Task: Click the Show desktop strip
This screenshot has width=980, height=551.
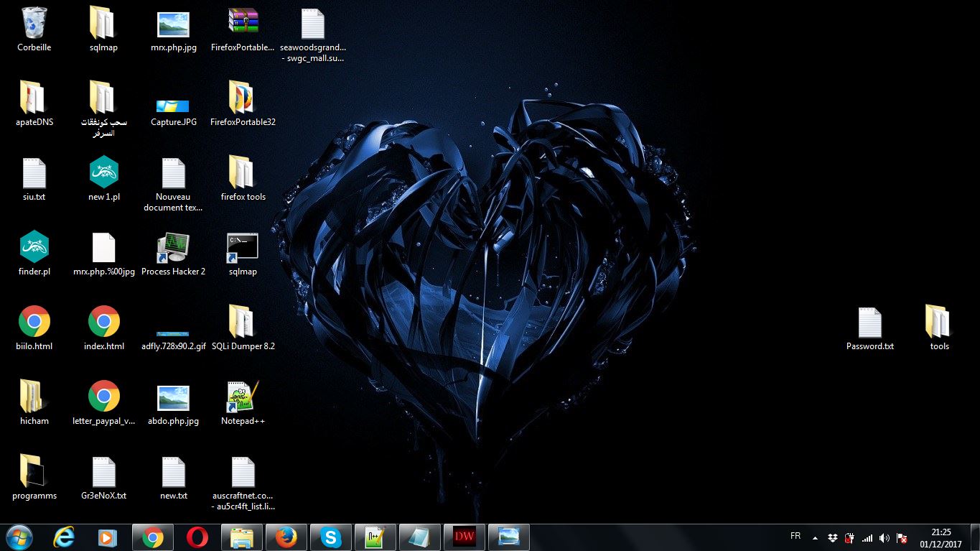Action: click(974, 537)
